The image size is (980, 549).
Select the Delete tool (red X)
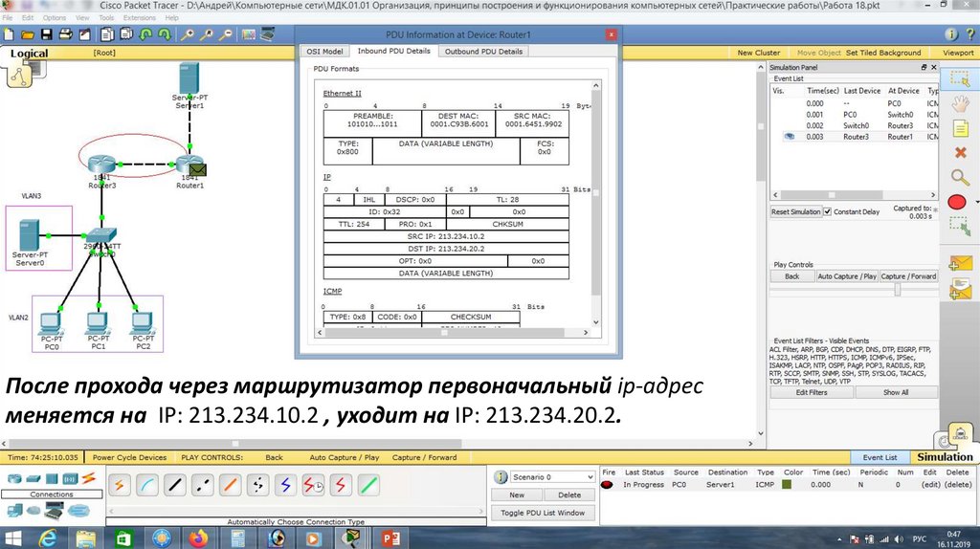pyautogui.click(x=958, y=152)
